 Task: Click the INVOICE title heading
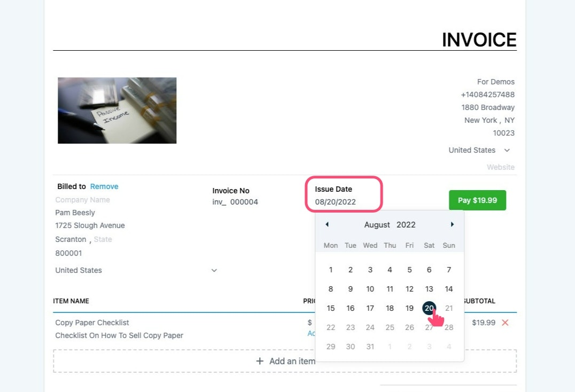479,40
